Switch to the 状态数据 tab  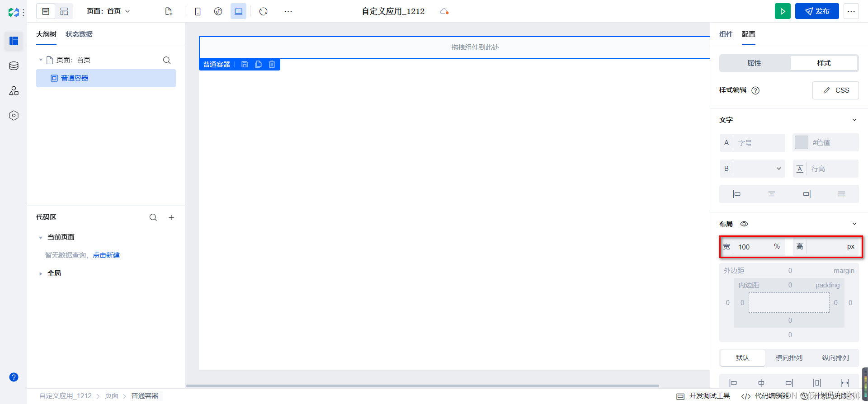tap(79, 34)
